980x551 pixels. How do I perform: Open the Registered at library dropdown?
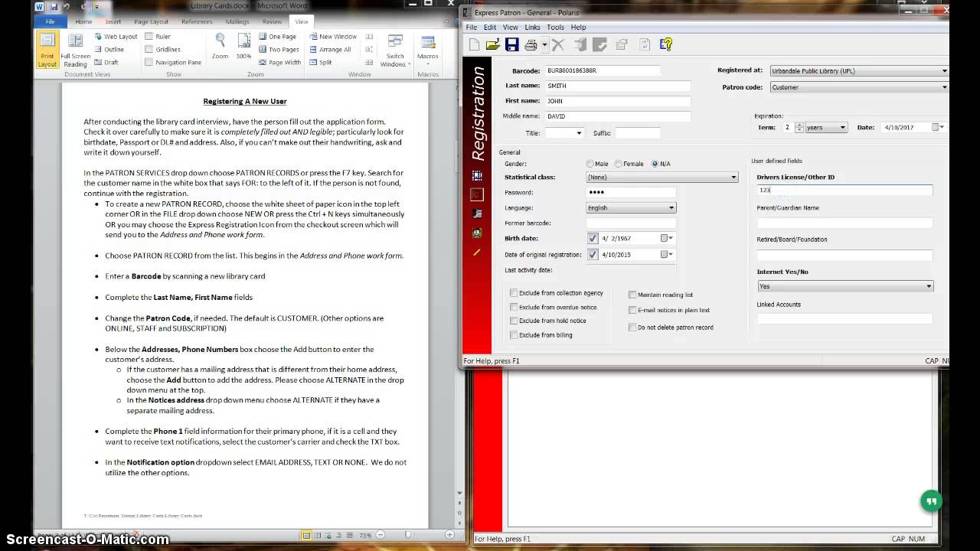pos(858,71)
